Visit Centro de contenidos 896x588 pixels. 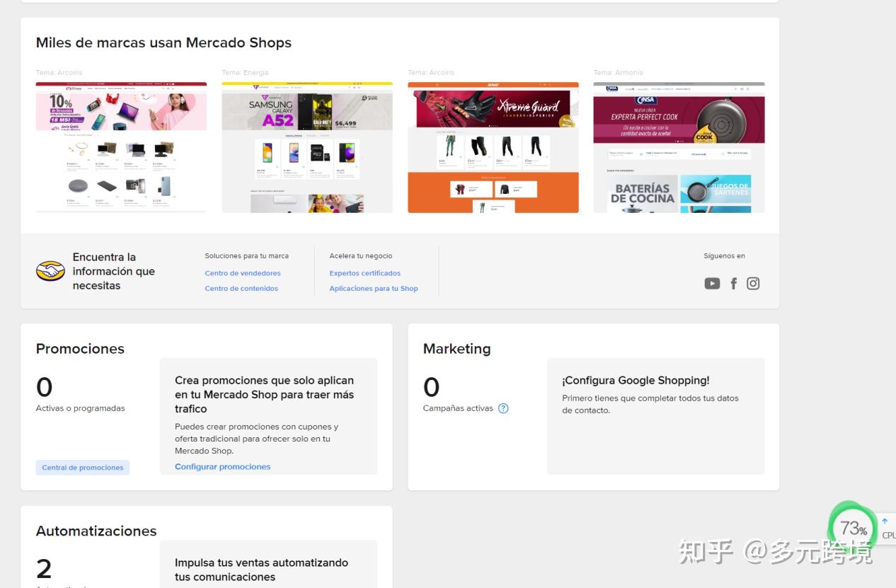pos(241,288)
